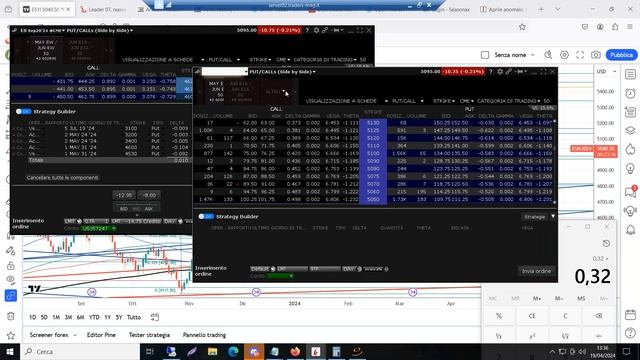This screenshot has width=640, height=360.
Task: Open the hotlists flame icon
Action: tap(630, 149)
